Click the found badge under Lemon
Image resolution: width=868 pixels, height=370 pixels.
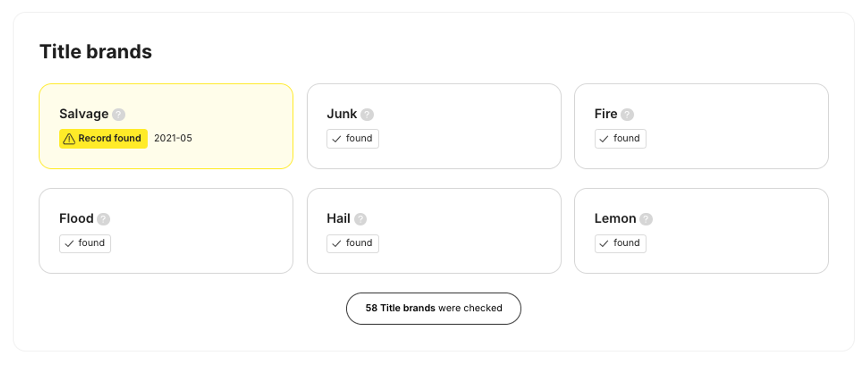pyautogui.click(x=620, y=244)
